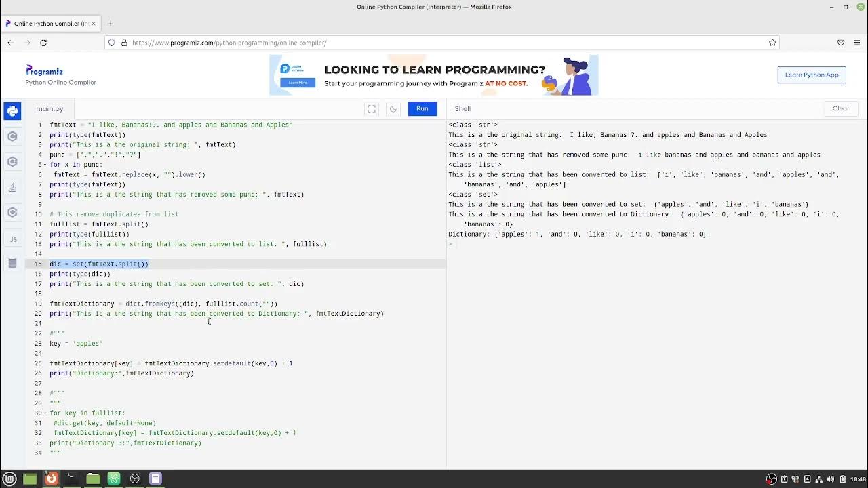The image size is (868, 488).
Task: Close the Online Python Compiler tab
Action: (94, 24)
